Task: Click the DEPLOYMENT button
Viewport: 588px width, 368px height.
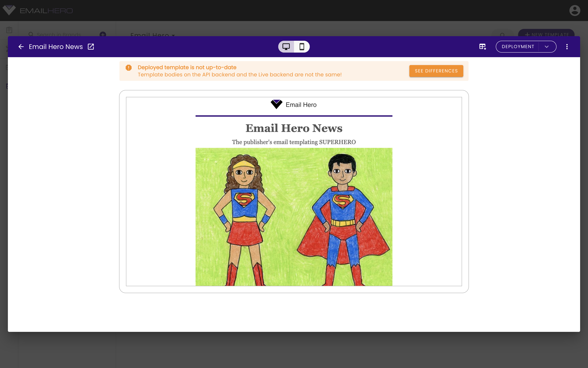Action: [518, 46]
